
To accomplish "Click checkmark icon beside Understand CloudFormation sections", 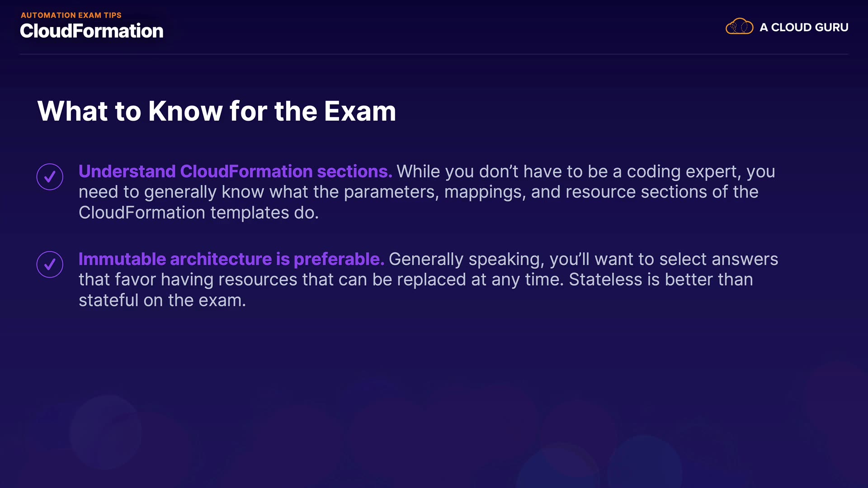I will click(x=50, y=177).
